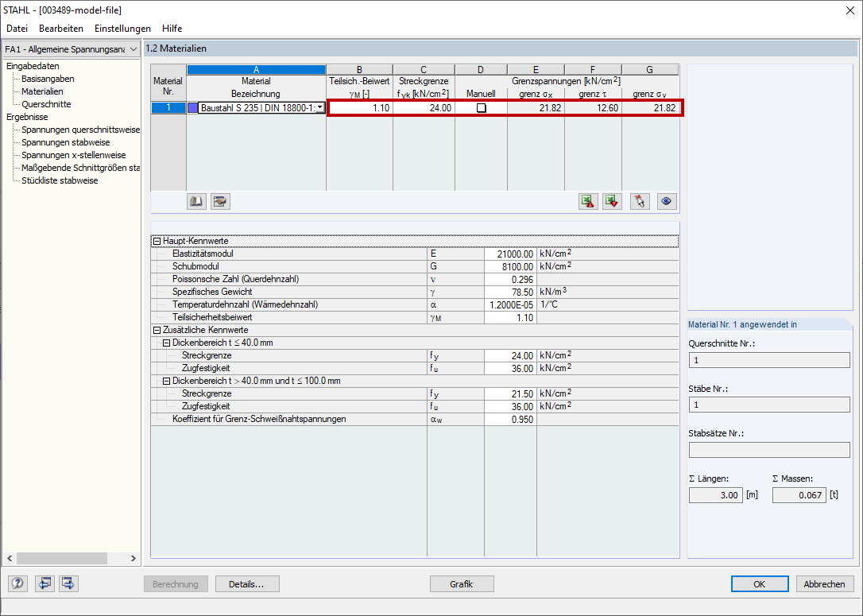The image size is (863, 616).
Task: Open the FA1 Spannungsanalyse case dropdown
Action: 132,48
